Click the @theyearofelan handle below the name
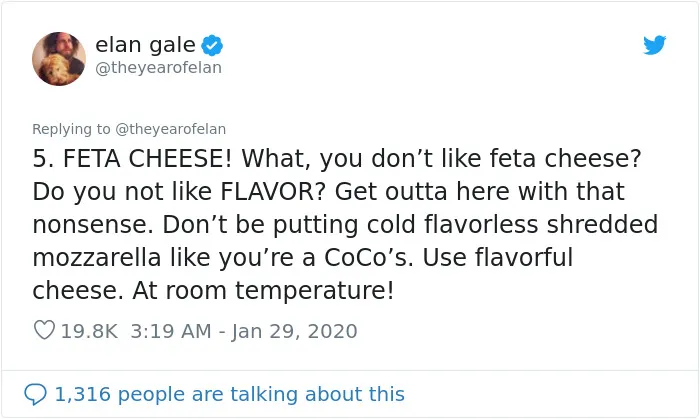 (x=158, y=67)
